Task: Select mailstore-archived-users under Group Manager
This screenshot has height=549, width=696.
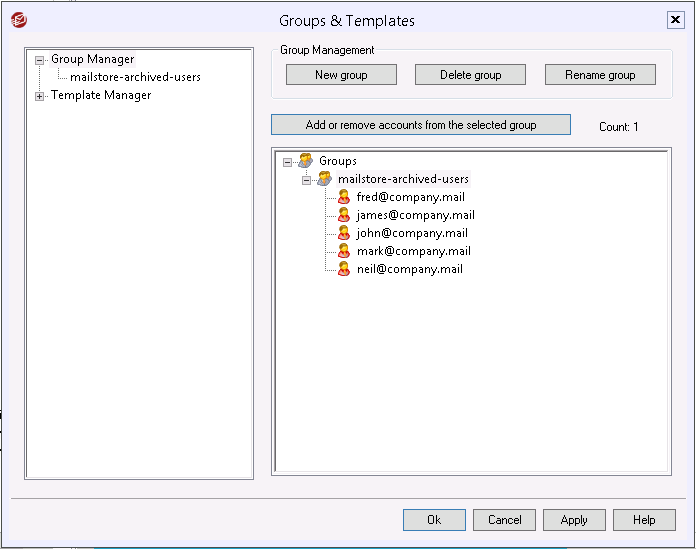Action: (x=135, y=77)
